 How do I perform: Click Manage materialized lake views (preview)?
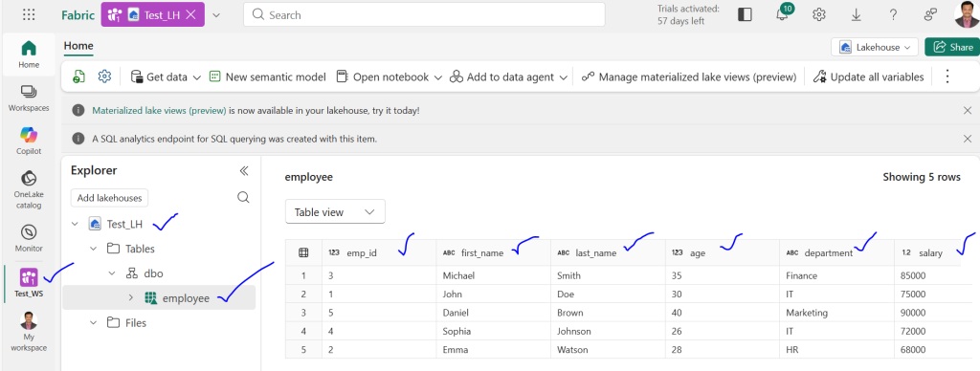689,76
